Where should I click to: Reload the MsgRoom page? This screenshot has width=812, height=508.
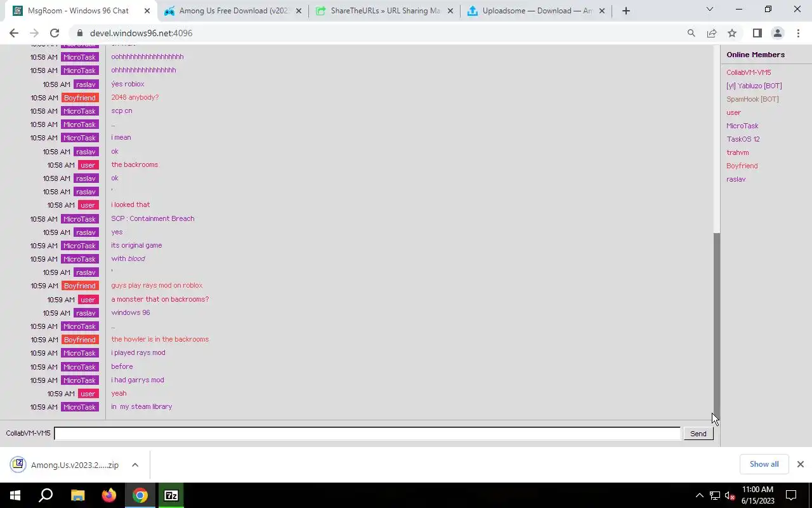(55, 33)
